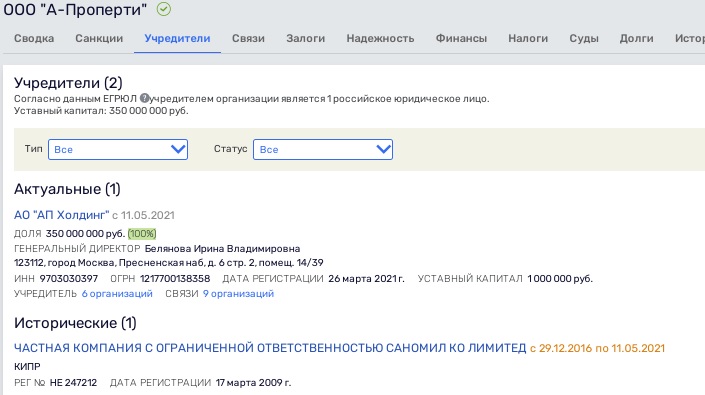Open the АО "АП Холдинг" founder link
This screenshot has height=395, width=705.
62,215
